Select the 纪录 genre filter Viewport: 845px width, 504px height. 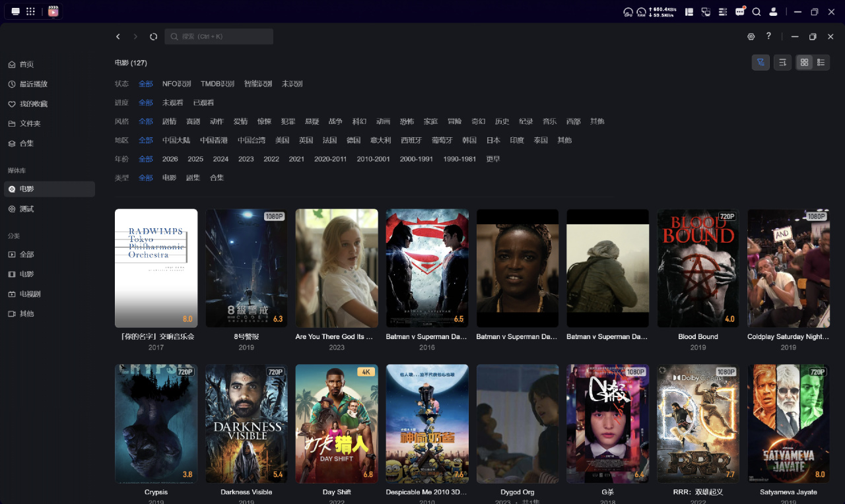click(526, 121)
